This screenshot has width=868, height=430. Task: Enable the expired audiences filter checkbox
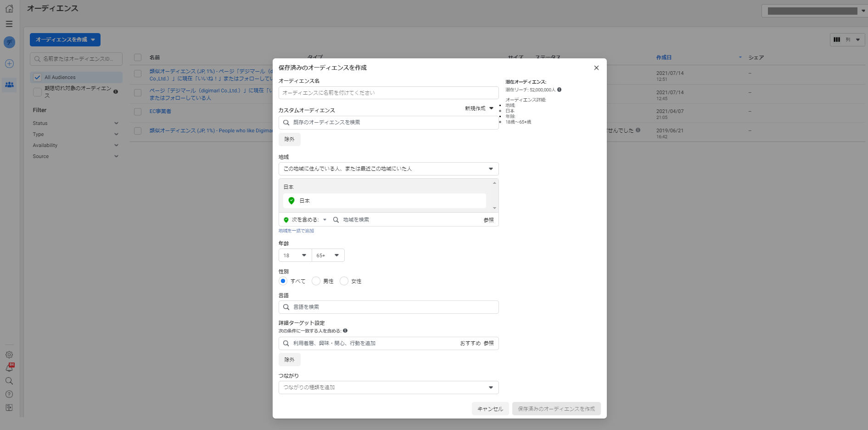tap(38, 92)
